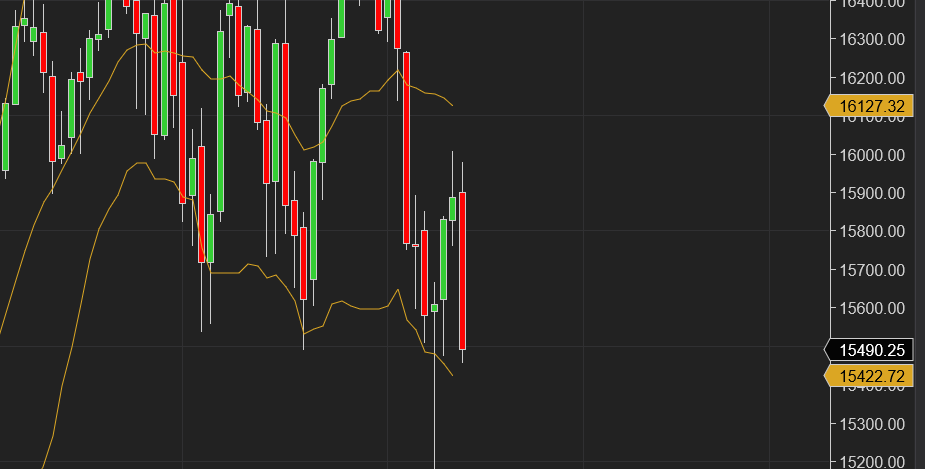This screenshot has height=469, width=925.
Task: Click the 15422.72 lower band price tag
Action: [x=868, y=376]
